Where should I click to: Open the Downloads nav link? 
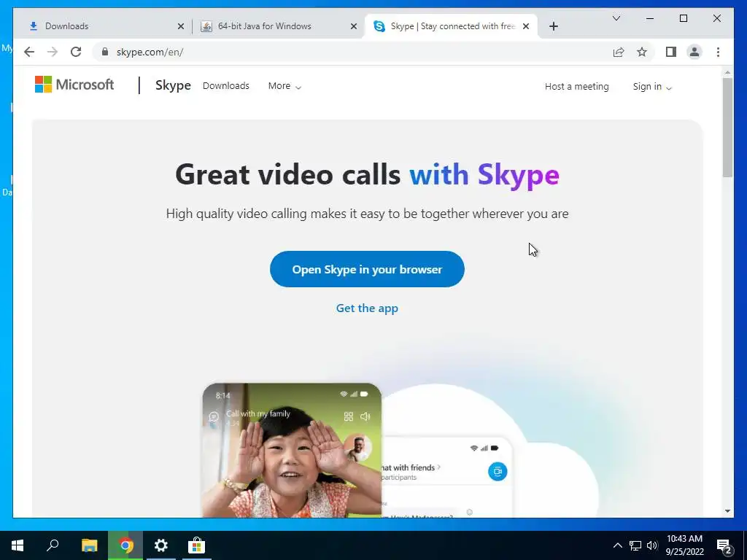pos(226,86)
